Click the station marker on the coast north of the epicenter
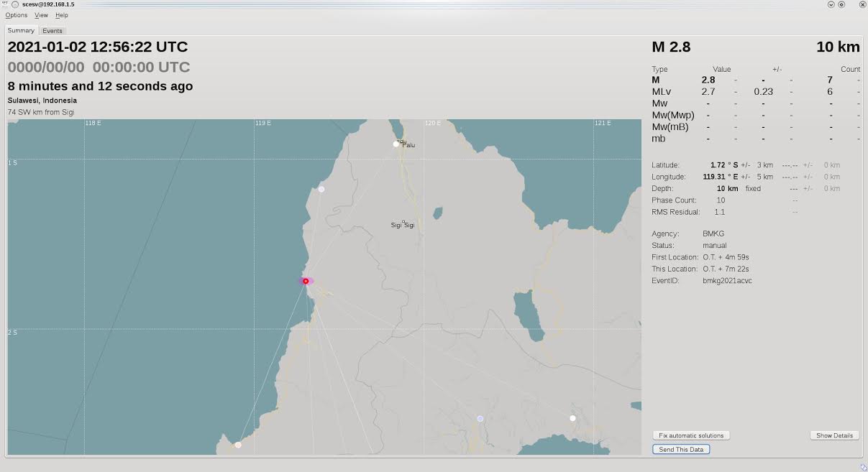 (321, 189)
